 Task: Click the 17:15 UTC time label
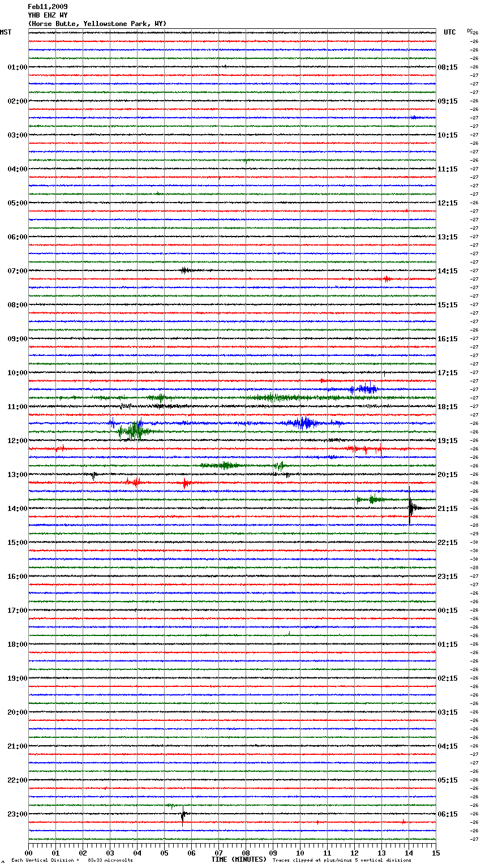(448, 373)
